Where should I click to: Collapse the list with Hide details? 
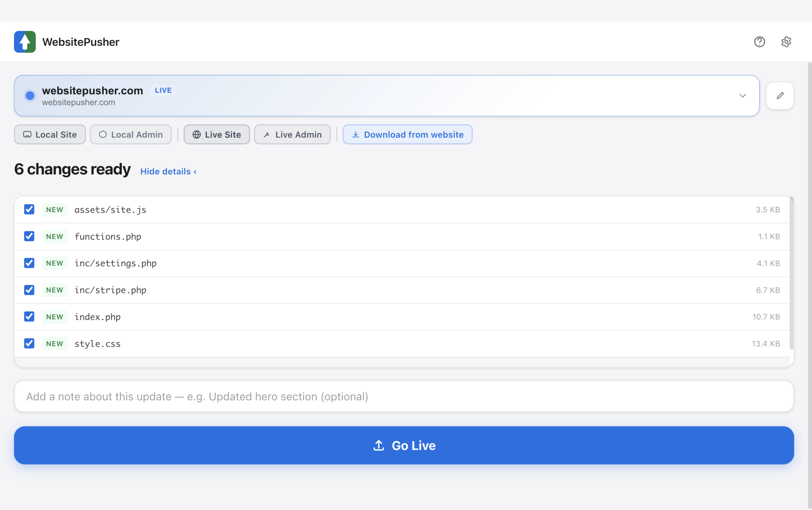(x=168, y=171)
